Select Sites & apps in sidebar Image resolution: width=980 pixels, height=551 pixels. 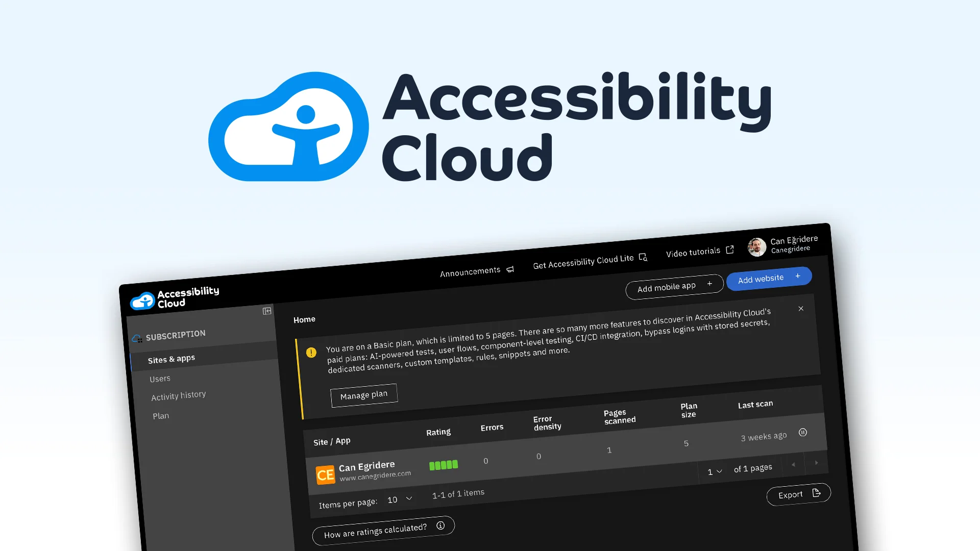[x=204, y=357]
